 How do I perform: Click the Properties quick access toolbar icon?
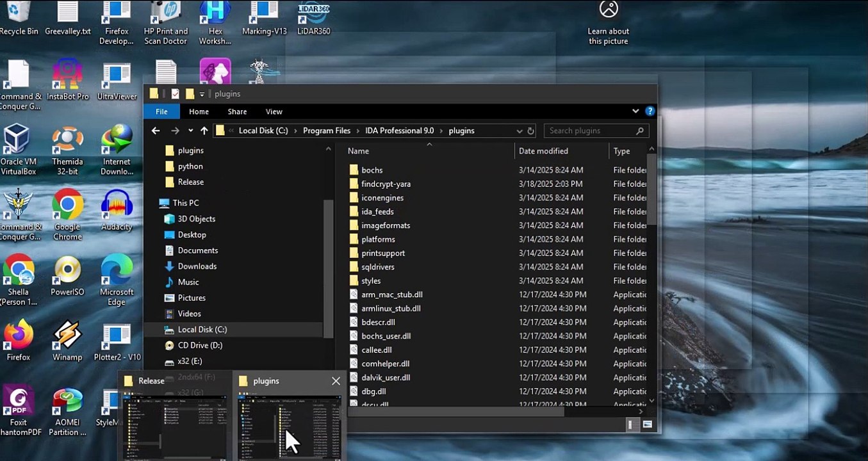point(175,93)
